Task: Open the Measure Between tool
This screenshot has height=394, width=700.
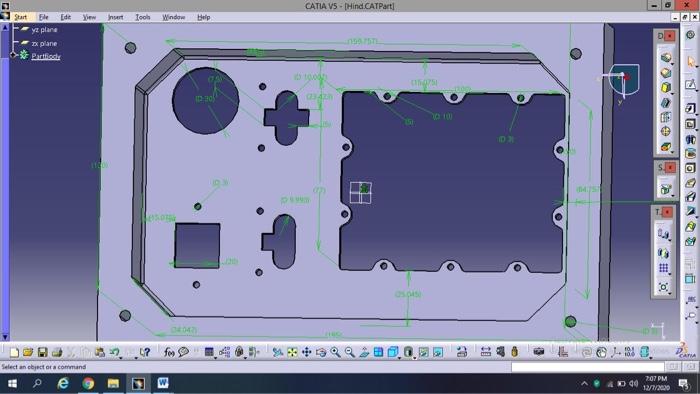Action: (485, 353)
